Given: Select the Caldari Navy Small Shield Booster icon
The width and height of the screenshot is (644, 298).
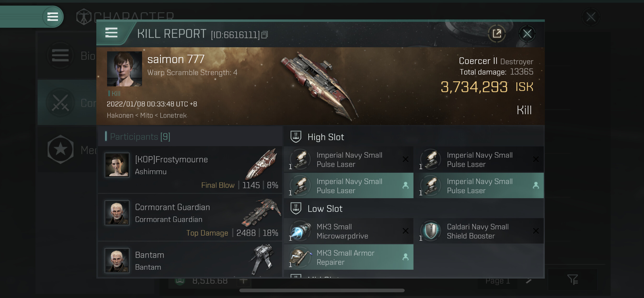Looking at the screenshot, I should [x=431, y=231].
